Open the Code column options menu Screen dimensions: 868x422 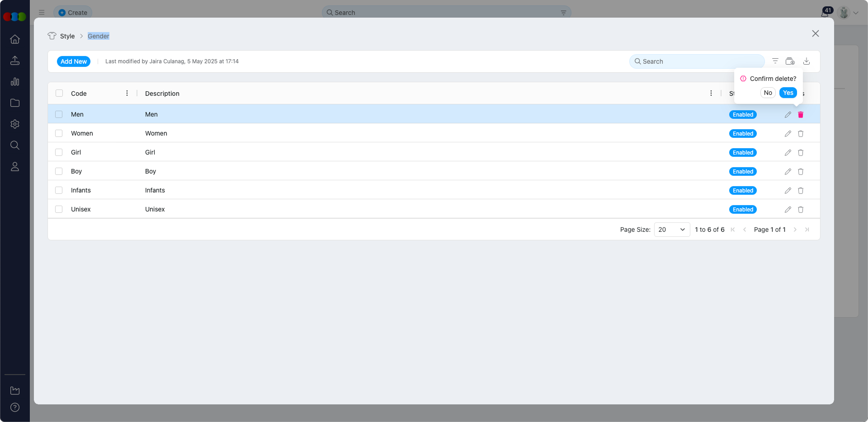point(127,93)
